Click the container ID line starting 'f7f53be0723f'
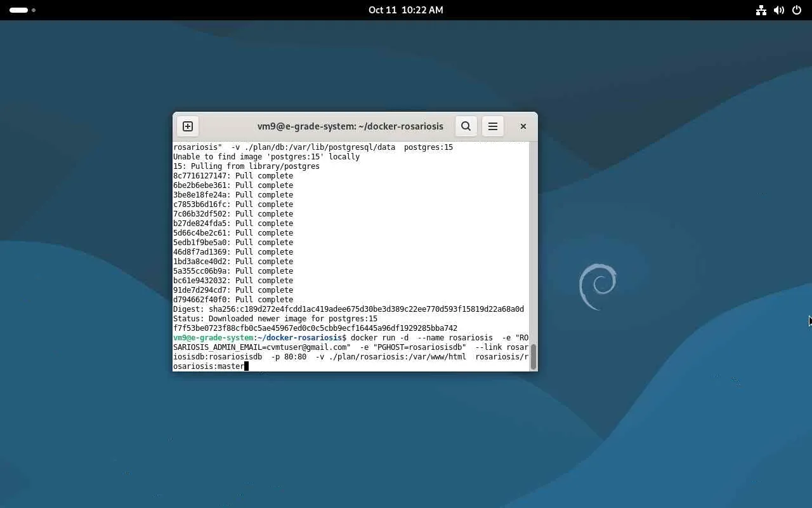 pyautogui.click(x=315, y=328)
